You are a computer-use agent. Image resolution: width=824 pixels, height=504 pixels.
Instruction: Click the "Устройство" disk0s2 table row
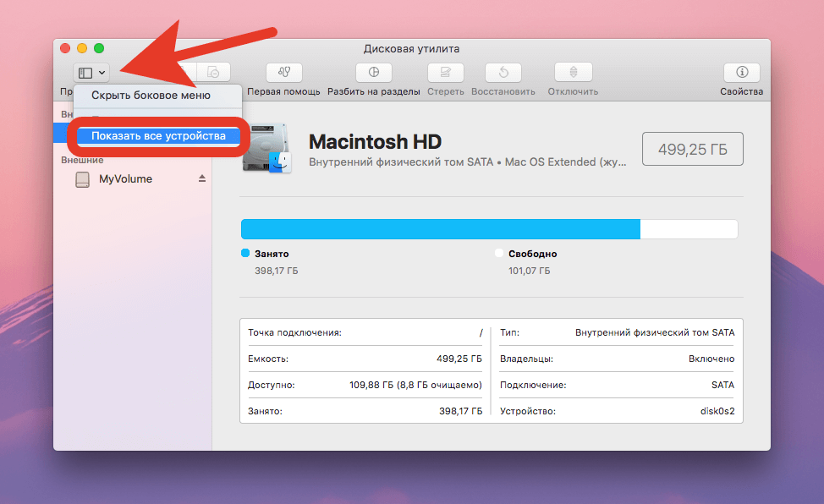tap(617, 411)
